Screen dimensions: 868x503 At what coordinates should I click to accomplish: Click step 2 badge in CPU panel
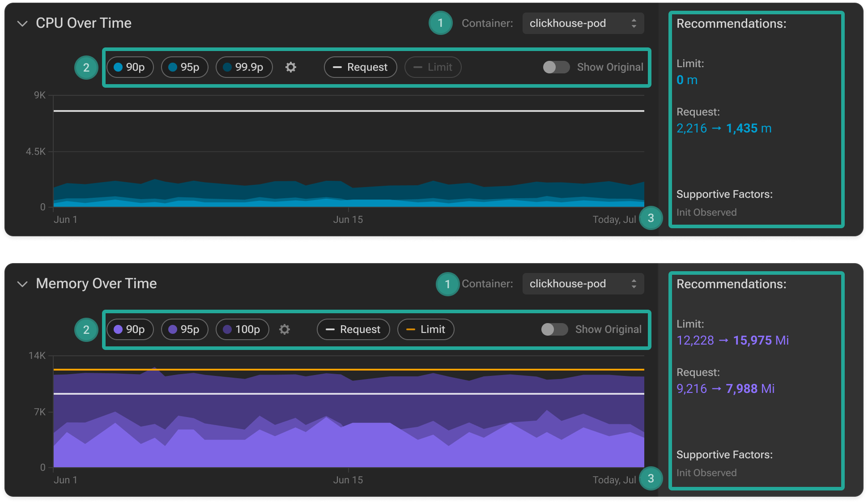[x=86, y=68]
